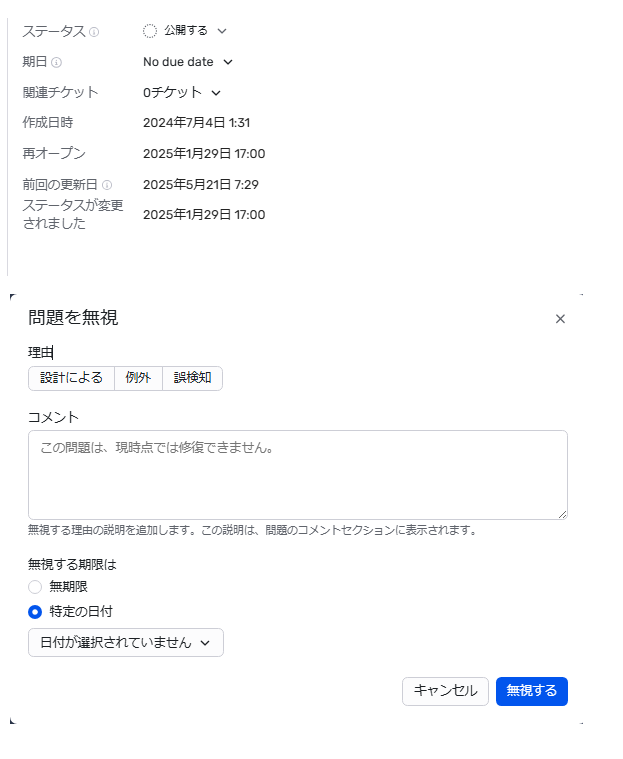Select the 特定の日付 radio option
Viewport: 623px width, 759px height.
click(35, 611)
